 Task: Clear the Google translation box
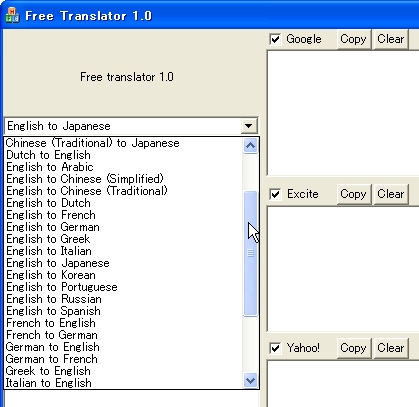[x=391, y=39]
